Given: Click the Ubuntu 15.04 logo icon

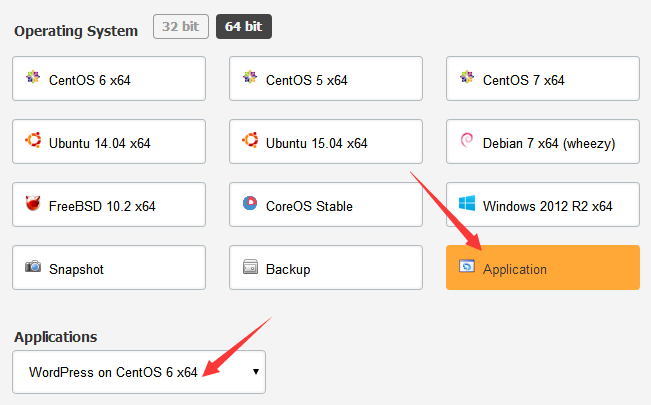Looking at the screenshot, I should pyautogui.click(x=250, y=142).
